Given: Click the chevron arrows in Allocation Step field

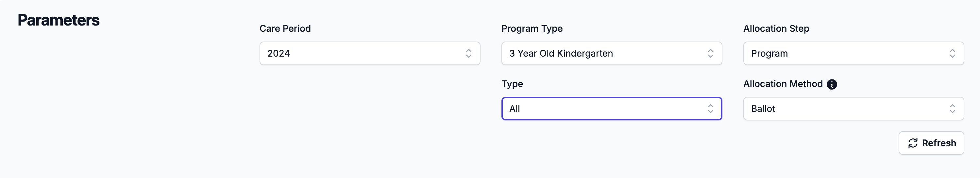Looking at the screenshot, I should coord(952,53).
